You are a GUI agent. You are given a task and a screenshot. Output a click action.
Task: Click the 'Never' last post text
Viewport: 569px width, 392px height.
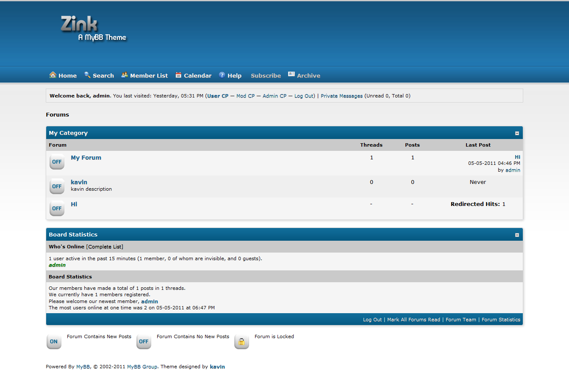pos(478,182)
